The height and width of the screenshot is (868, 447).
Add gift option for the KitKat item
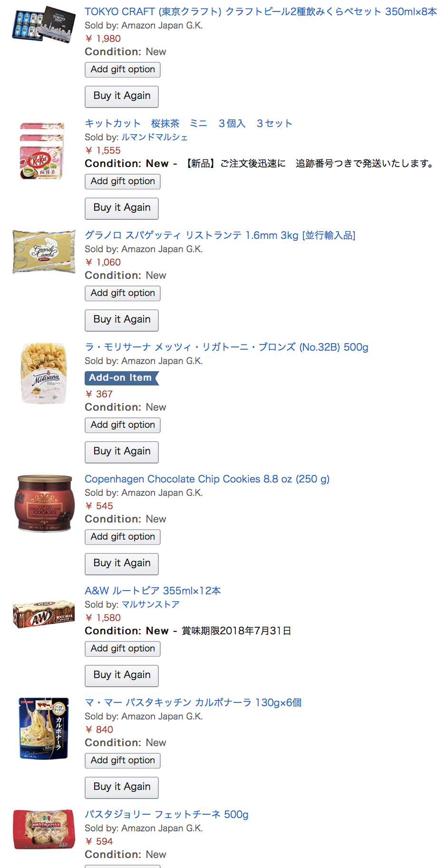click(x=123, y=181)
